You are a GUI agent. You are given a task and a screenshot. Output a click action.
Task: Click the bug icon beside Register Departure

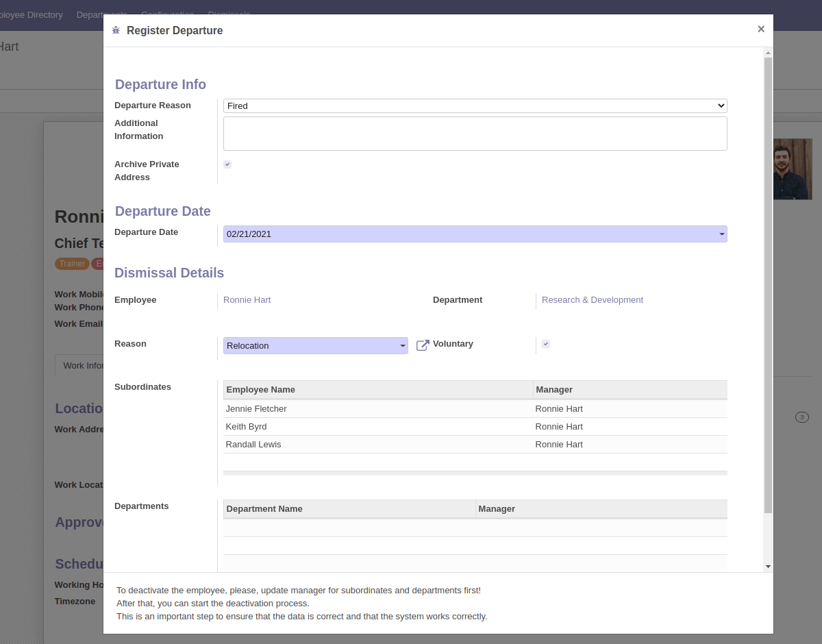pyautogui.click(x=116, y=30)
